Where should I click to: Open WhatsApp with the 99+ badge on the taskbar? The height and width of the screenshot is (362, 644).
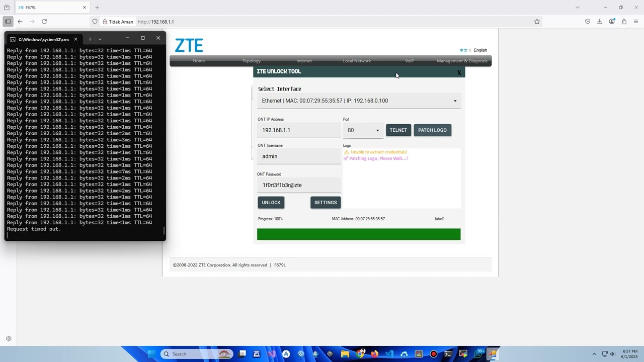point(478,354)
